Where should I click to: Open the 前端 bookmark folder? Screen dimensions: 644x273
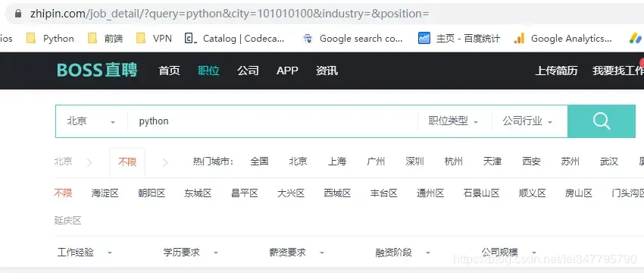(x=105, y=39)
